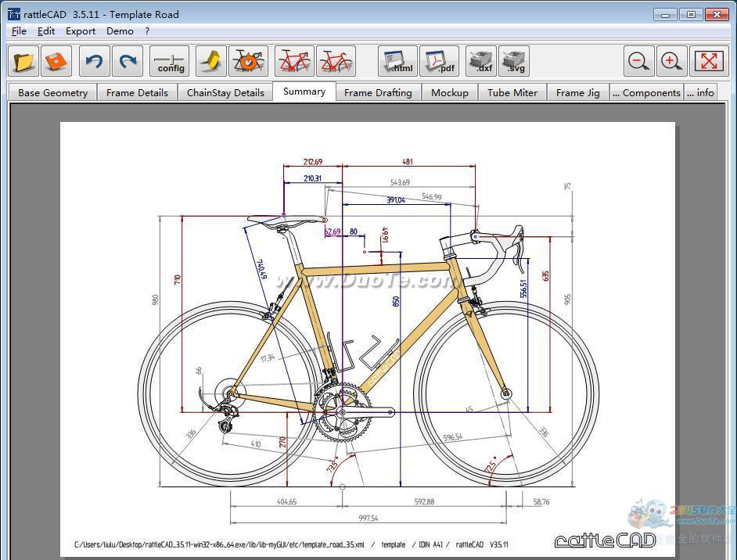Click the 404,65 dimension value
The image size is (737, 560).
286,502
